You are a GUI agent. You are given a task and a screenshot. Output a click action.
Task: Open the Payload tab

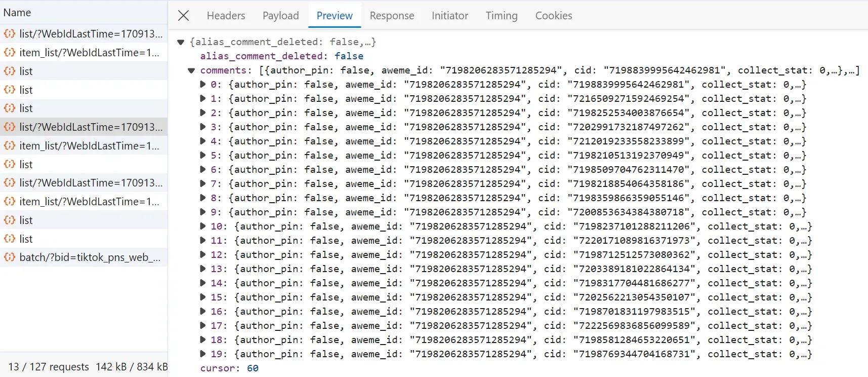[280, 16]
